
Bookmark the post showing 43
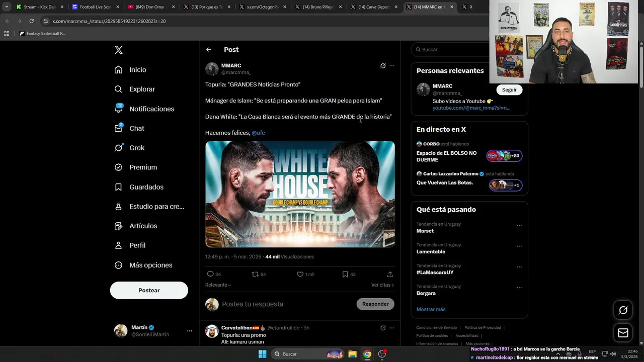345,274
